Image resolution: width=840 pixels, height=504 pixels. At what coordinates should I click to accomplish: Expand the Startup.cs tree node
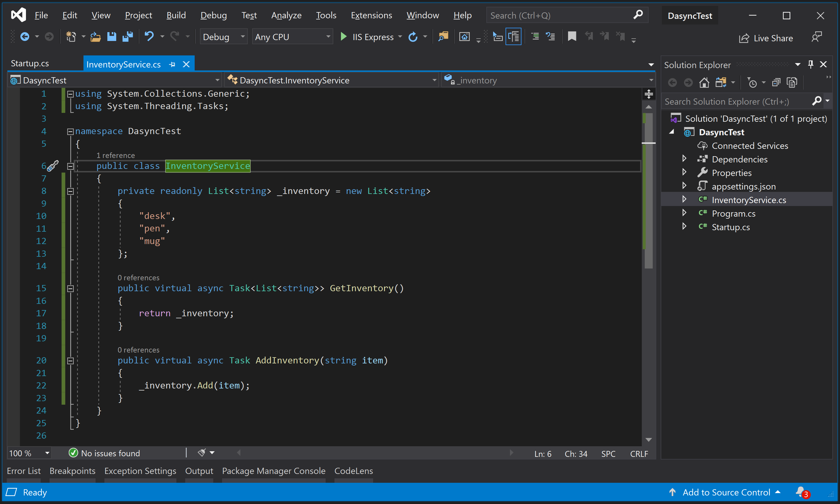point(684,227)
